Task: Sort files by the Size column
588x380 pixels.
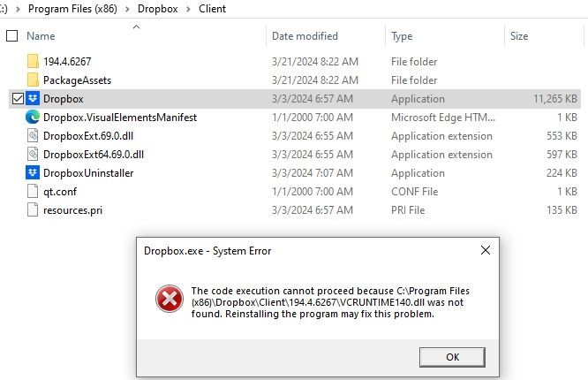Action: pos(519,36)
